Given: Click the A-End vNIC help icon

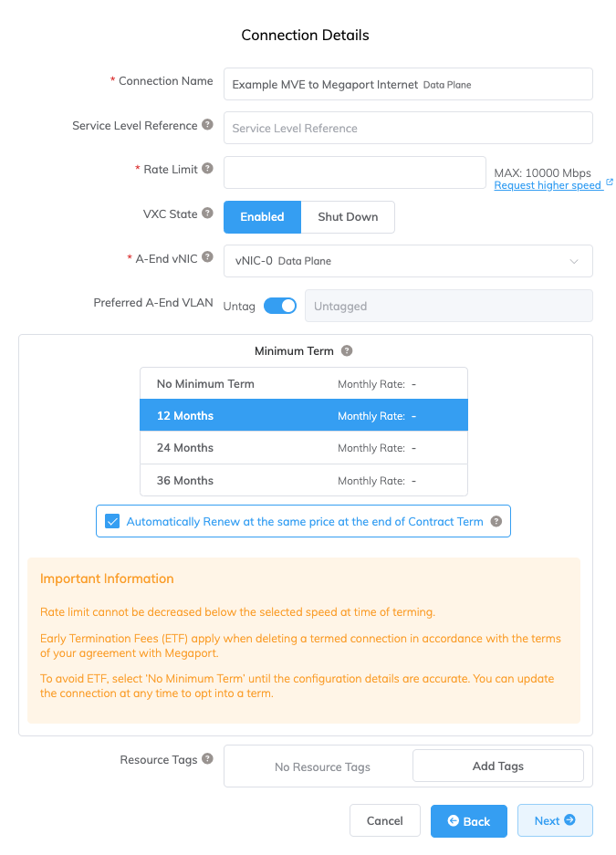Looking at the screenshot, I should pyautogui.click(x=208, y=258).
